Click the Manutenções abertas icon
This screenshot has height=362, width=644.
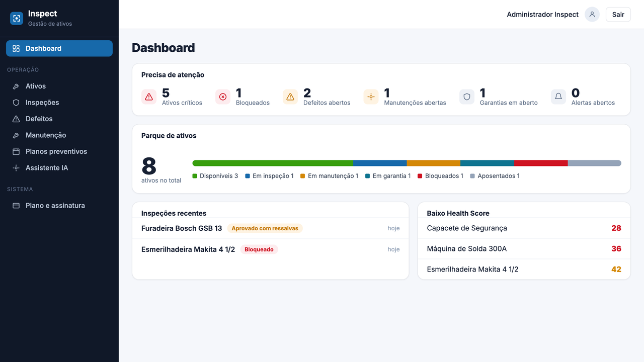371,97
